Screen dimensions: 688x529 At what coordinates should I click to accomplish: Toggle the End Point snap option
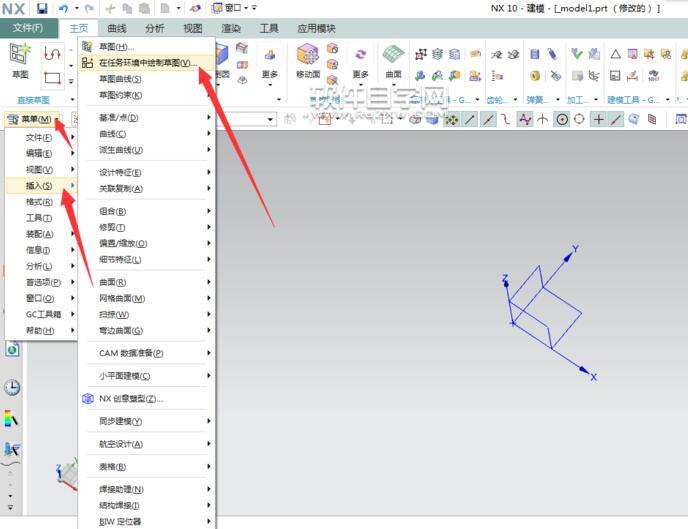click(470, 119)
